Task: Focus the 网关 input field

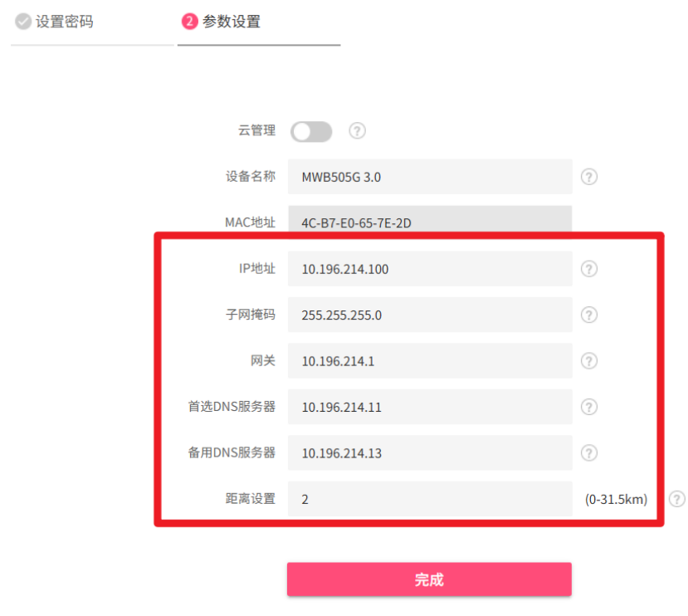Action: pos(430,361)
